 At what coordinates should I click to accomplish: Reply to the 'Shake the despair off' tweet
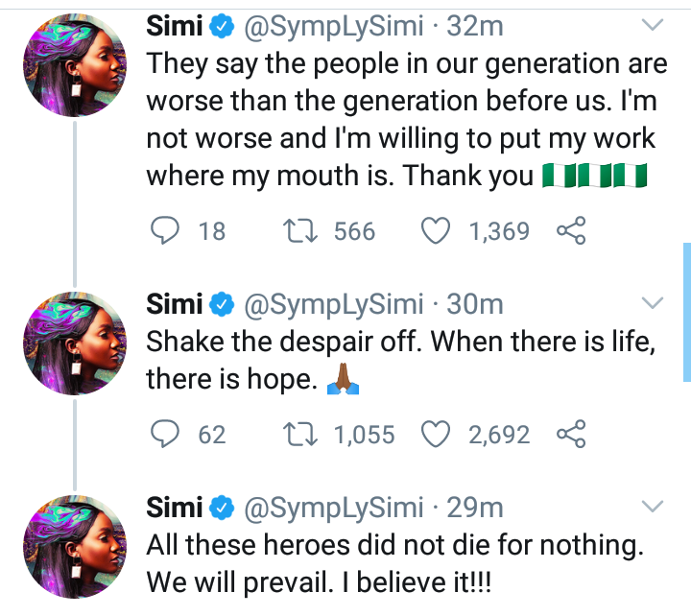click(165, 434)
